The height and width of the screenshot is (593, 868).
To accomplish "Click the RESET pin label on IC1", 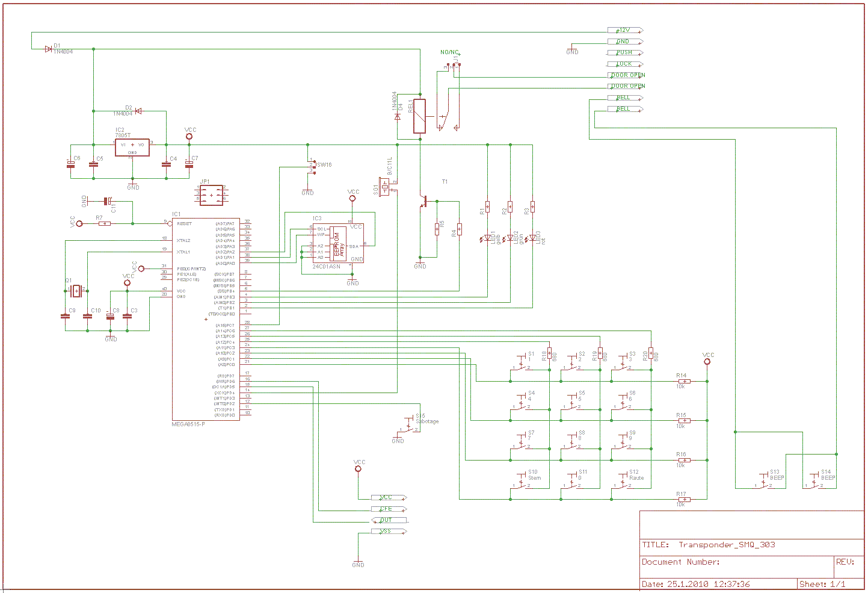I will [184, 223].
